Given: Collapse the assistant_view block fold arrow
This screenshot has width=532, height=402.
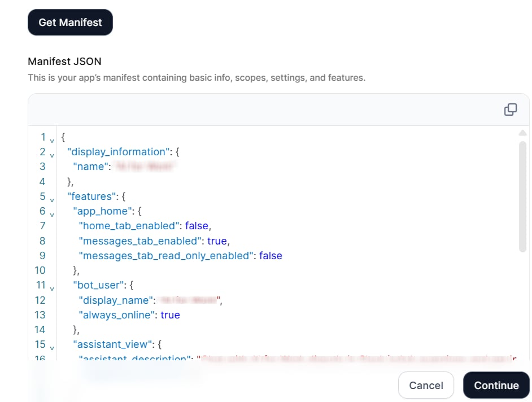Looking at the screenshot, I should 52,348.
